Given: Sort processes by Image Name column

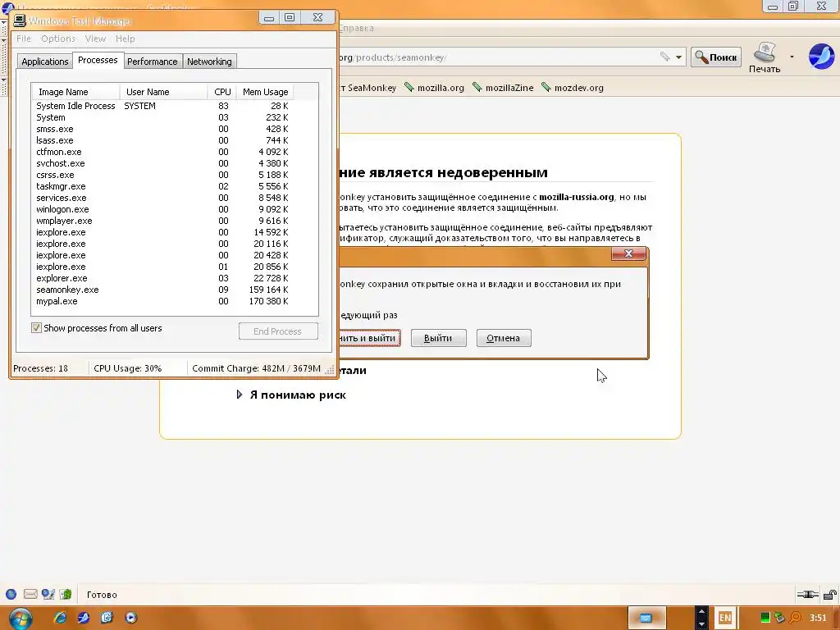Looking at the screenshot, I should [75, 92].
